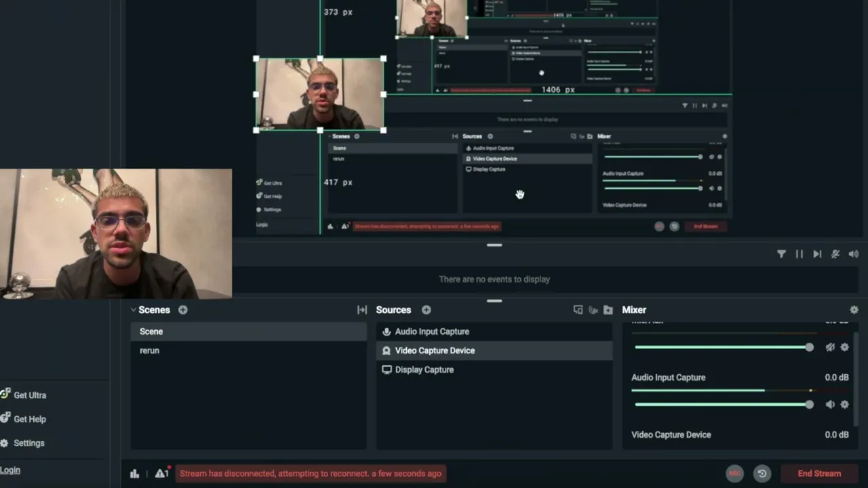Viewport: 868px width, 488px height.
Task: Click the first icon right of Sources header
Action: coord(578,310)
